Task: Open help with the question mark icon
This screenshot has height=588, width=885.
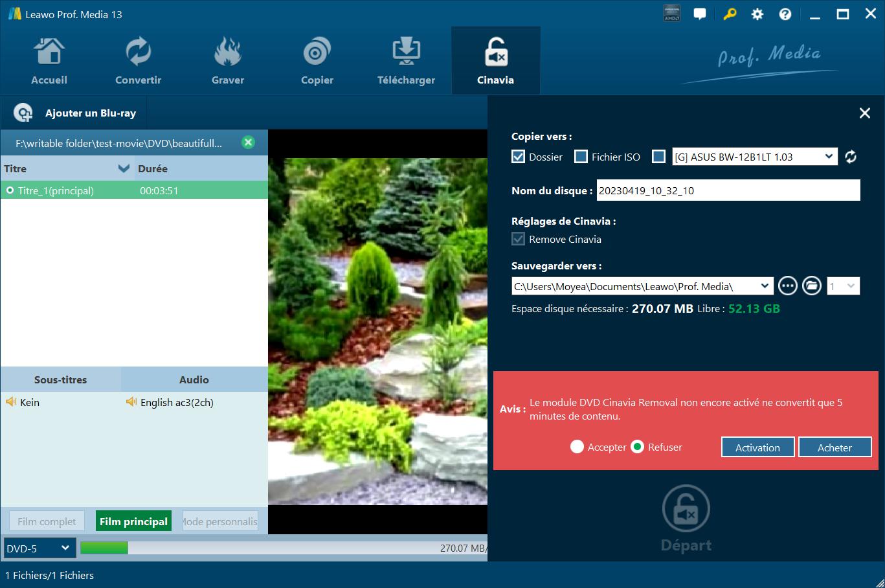Action: pos(785,14)
